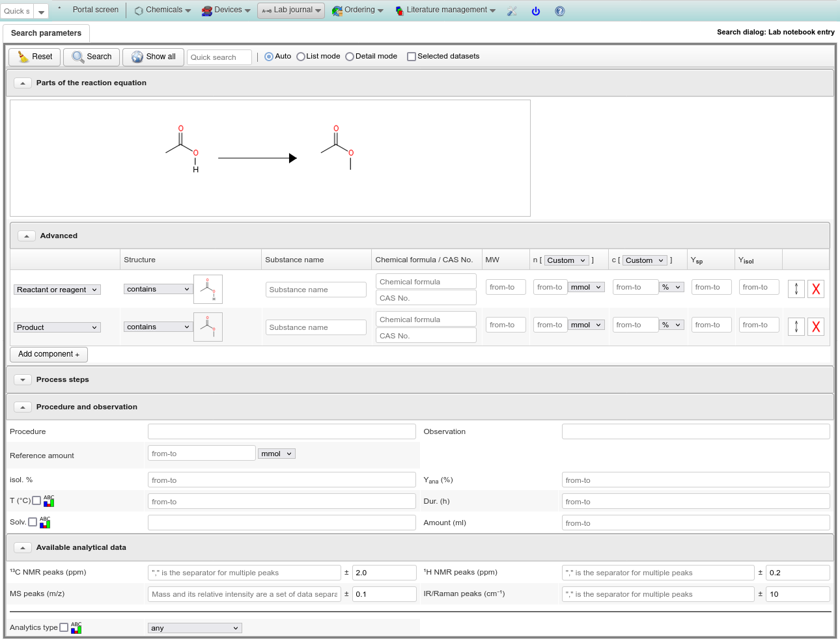840x641 pixels.
Task: Open the Analytics type 'any' dropdown
Action: coord(195,628)
